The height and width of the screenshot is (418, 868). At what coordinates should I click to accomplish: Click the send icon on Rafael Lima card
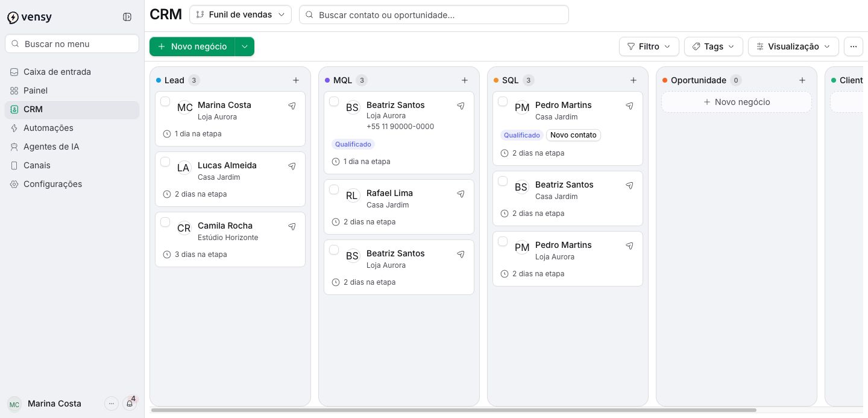[461, 194]
